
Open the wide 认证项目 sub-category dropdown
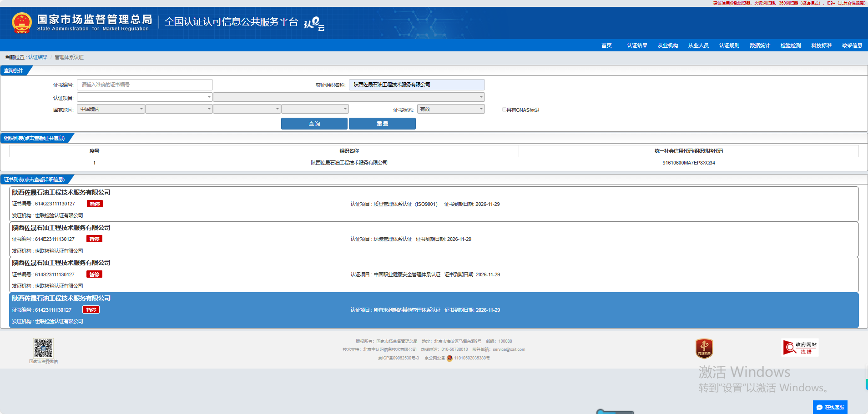point(349,97)
